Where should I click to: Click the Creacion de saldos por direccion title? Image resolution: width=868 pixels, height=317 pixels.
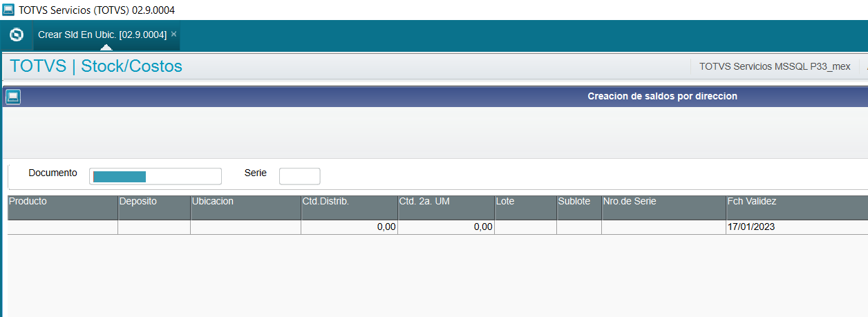662,96
